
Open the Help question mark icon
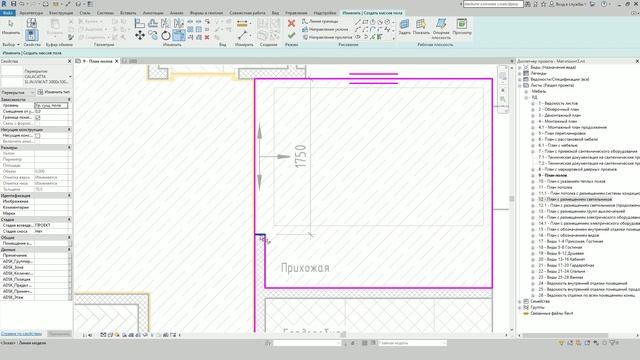tap(604, 4)
